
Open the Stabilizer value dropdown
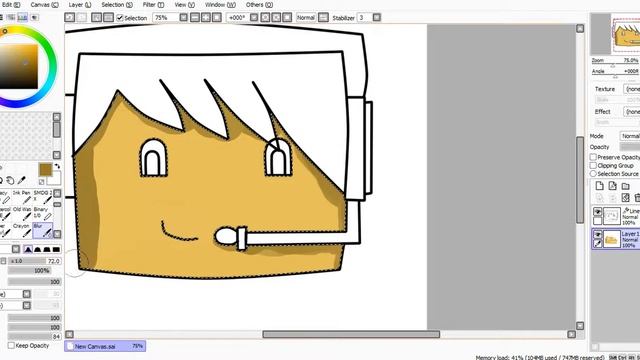(377, 18)
